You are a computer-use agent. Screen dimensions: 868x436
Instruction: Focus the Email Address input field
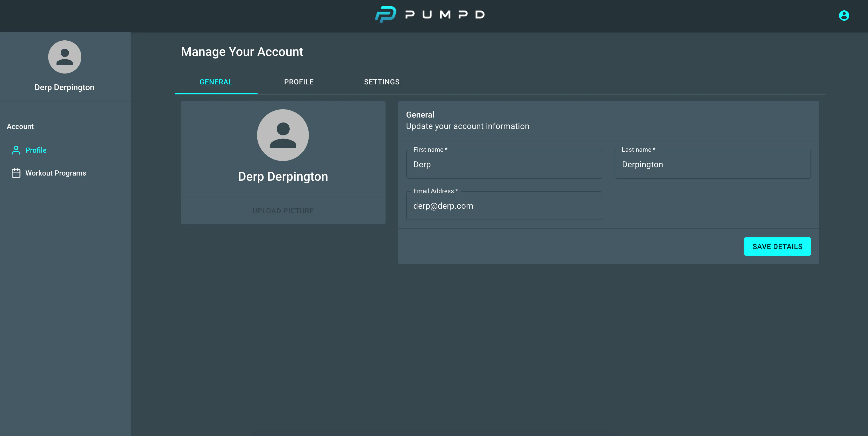pyautogui.click(x=504, y=206)
